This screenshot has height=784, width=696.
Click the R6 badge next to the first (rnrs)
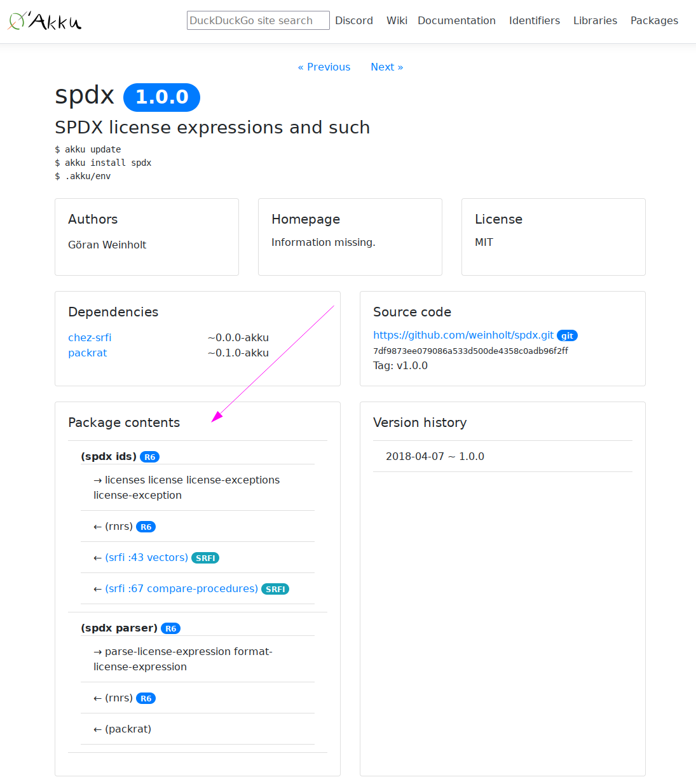(146, 527)
